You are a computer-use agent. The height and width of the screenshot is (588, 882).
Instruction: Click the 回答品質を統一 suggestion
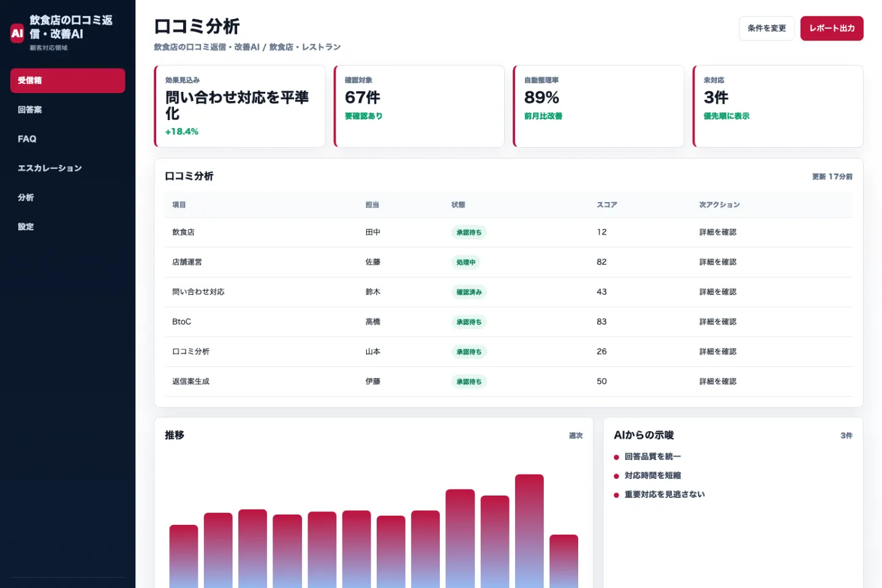click(652, 456)
